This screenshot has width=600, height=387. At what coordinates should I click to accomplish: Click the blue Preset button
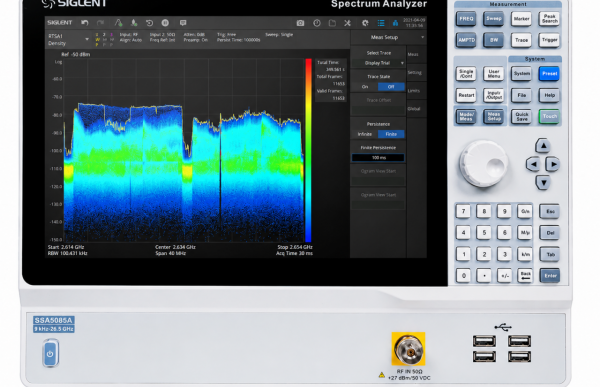(x=549, y=73)
